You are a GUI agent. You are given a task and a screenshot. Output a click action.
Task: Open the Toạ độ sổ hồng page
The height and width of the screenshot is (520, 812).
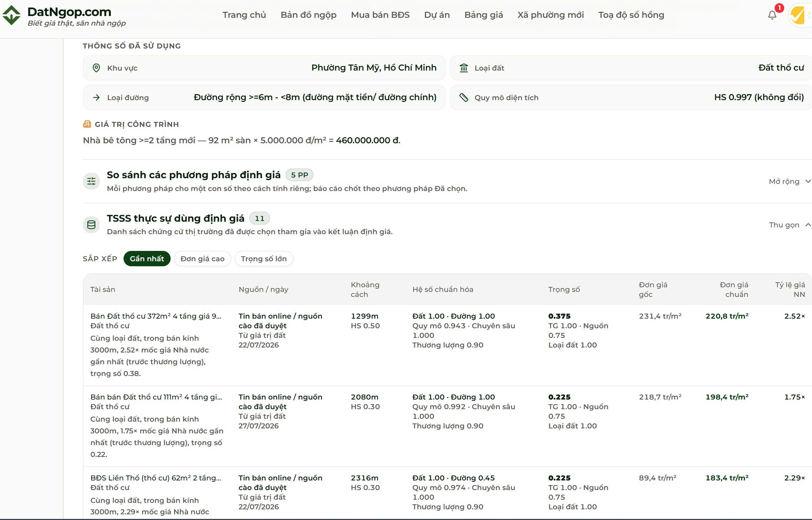(x=631, y=15)
